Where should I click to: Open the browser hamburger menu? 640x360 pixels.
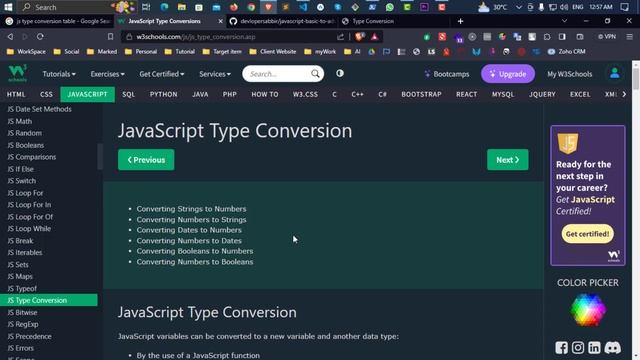click(x=629, y=37)
